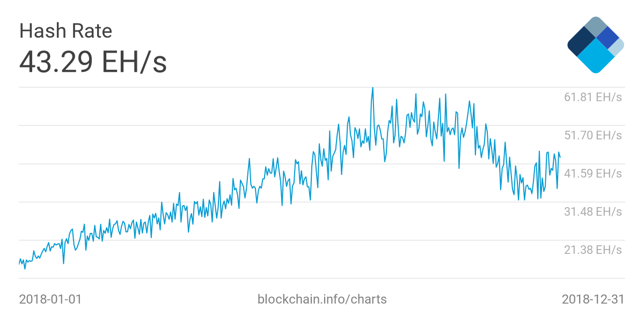This screenshot has width=644, height=322.
Task: Click the right end of the chart line
Action: (560, 157)
